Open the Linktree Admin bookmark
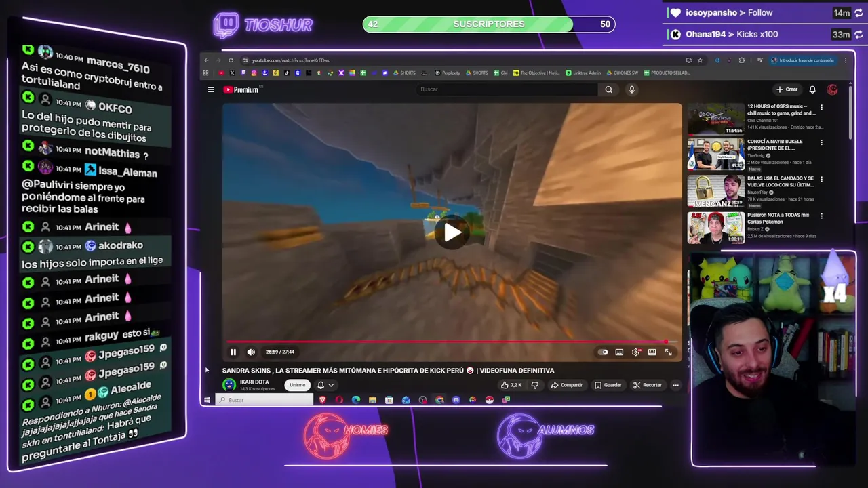 [583, 73]
